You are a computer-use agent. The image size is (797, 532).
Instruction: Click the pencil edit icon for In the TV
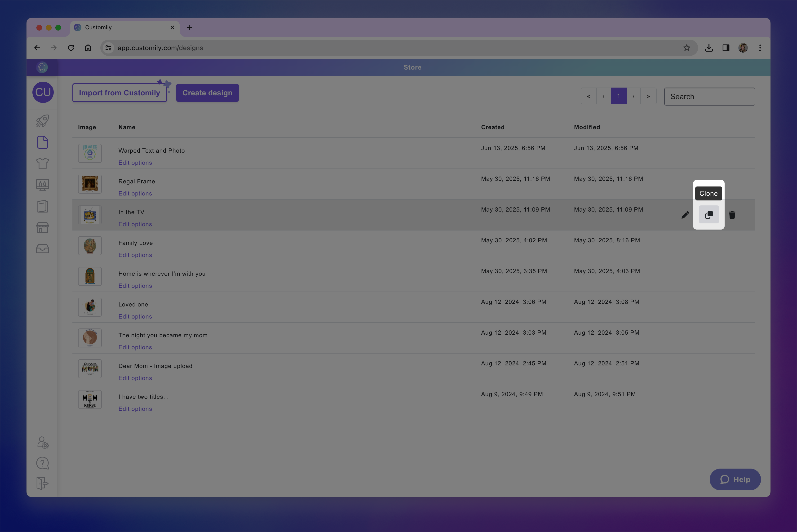click(x=685, y=215)
